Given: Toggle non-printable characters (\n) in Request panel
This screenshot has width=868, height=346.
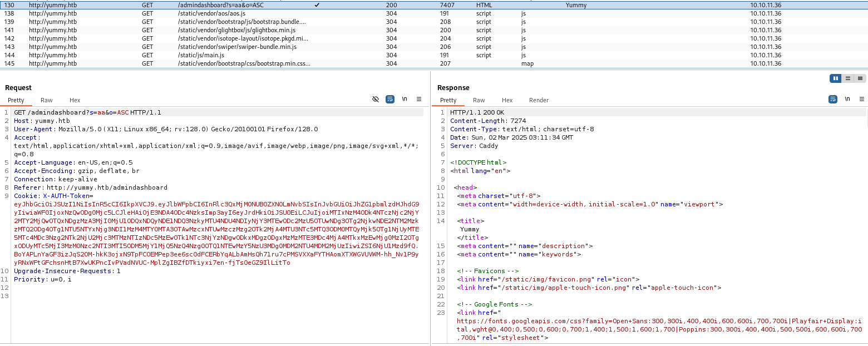Looking at the screenshot, I should tap(405, 99).
